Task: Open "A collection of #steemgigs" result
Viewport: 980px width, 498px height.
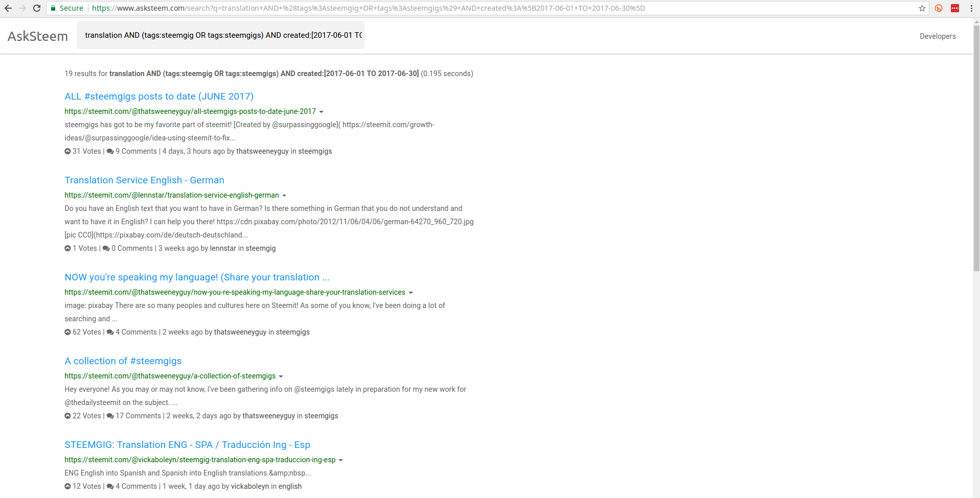Action: point(123,361)
